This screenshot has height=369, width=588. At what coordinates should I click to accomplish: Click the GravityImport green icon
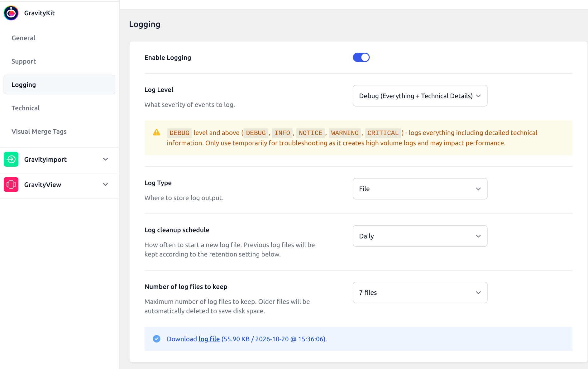(x=11, y=159)
